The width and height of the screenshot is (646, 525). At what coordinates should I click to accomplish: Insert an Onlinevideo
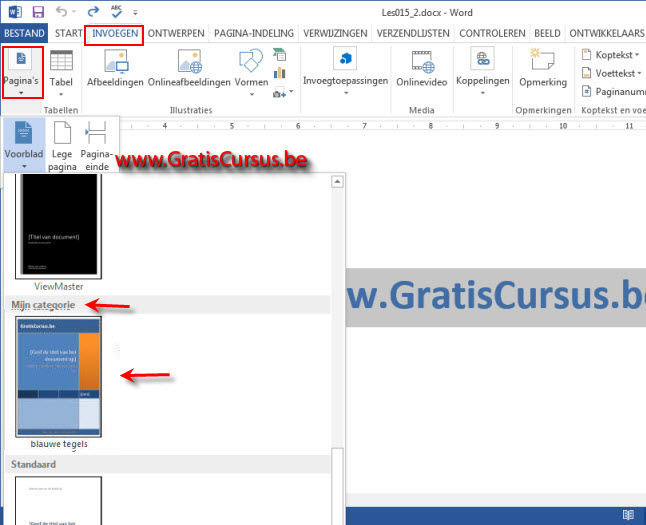(x=421, y=69)
